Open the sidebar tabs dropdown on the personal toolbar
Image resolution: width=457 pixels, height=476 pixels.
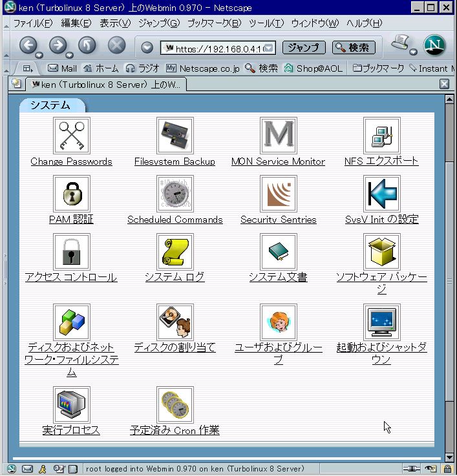point(27,68)
